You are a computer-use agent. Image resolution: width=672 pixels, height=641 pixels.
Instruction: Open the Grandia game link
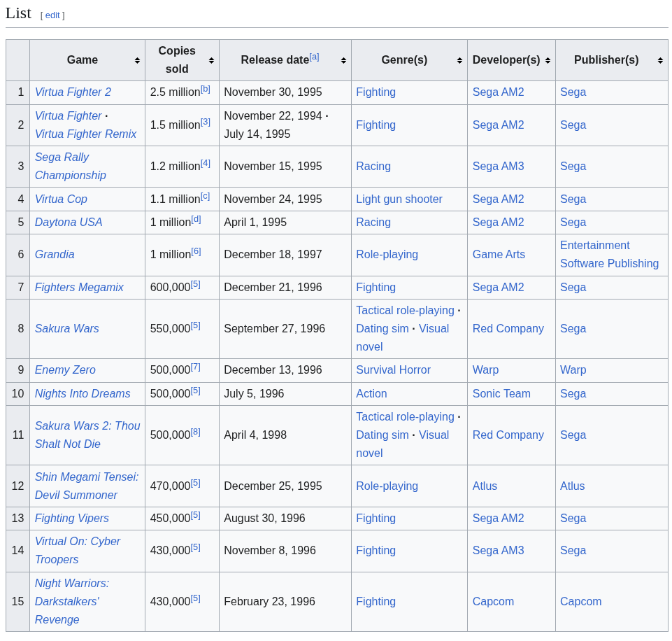[55, 255]
